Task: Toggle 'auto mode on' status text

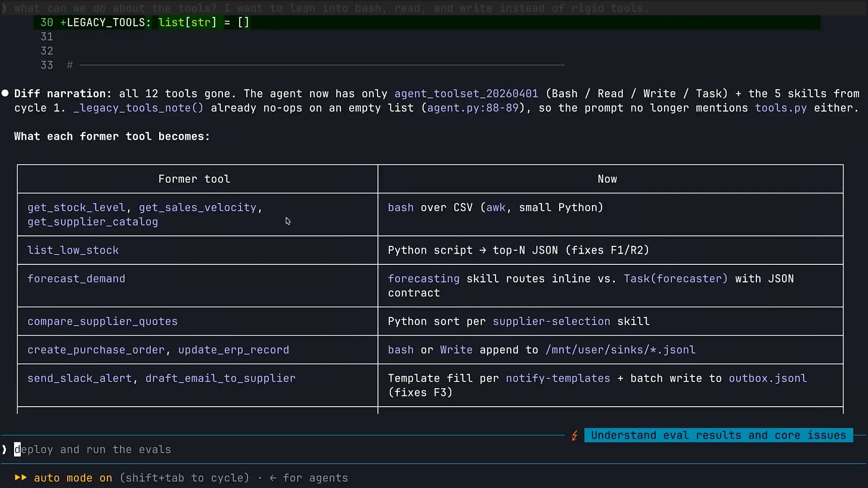Action: tap(73, 478)
